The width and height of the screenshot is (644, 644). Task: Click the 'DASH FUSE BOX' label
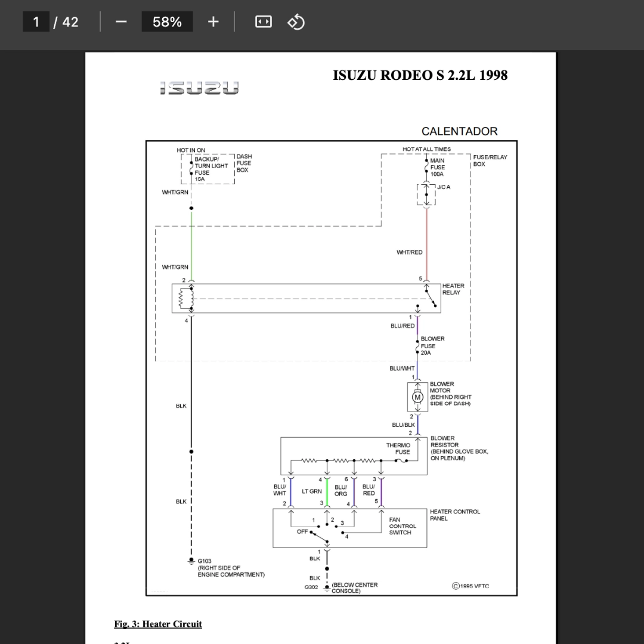click(x=244, y=163)
